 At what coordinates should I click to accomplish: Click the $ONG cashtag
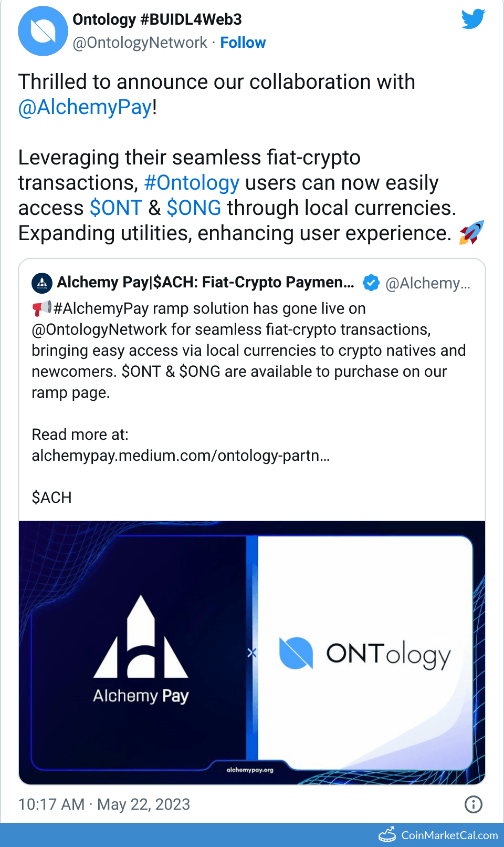194,208
